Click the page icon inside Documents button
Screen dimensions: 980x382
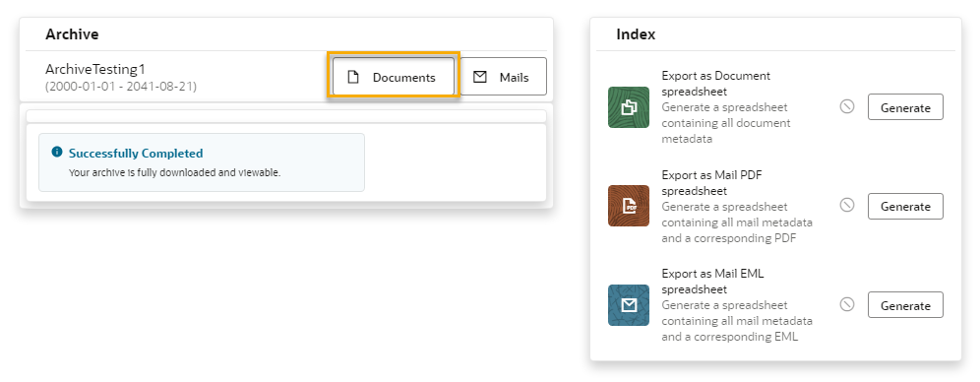354,78
